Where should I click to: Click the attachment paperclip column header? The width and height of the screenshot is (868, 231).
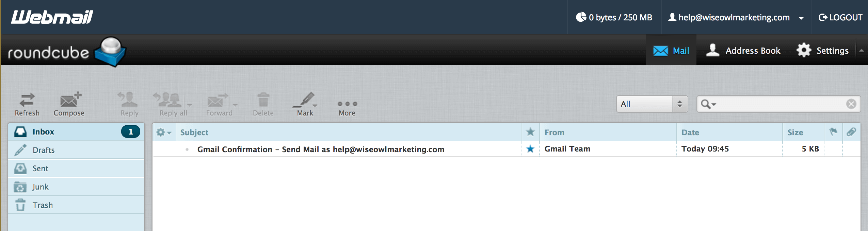851,132
